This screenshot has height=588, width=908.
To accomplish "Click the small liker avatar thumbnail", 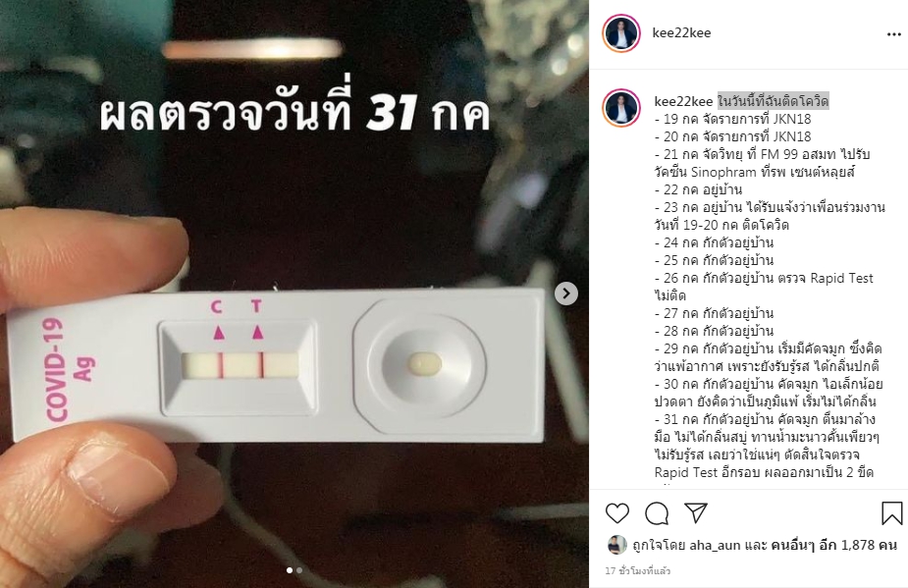I will [x=616, y=545].
